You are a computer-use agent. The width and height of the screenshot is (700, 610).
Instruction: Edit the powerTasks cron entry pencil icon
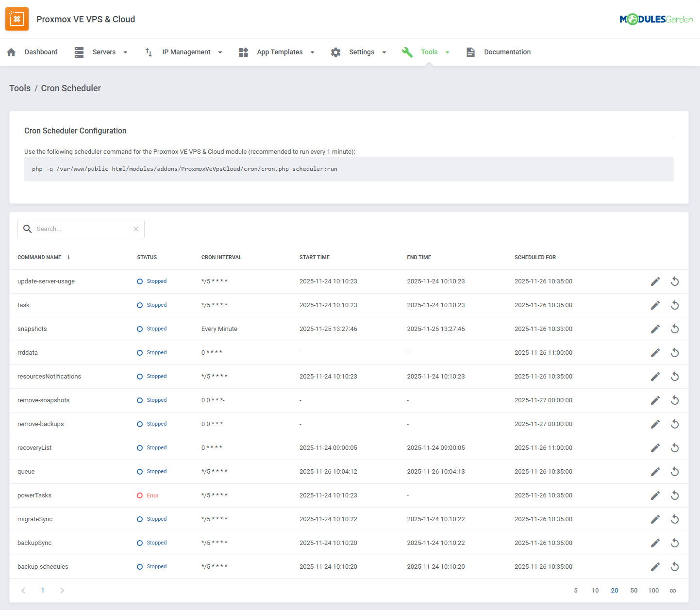pos(655,495)
